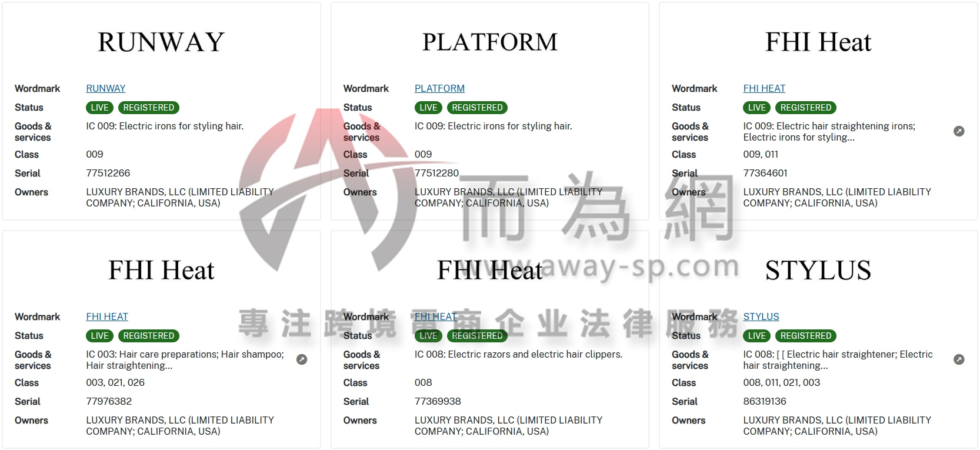980x450 pixels.
Task: Click owner LUXURY BRANDS, LLC on STYLUS card
Action: click(x=837, y=425)
